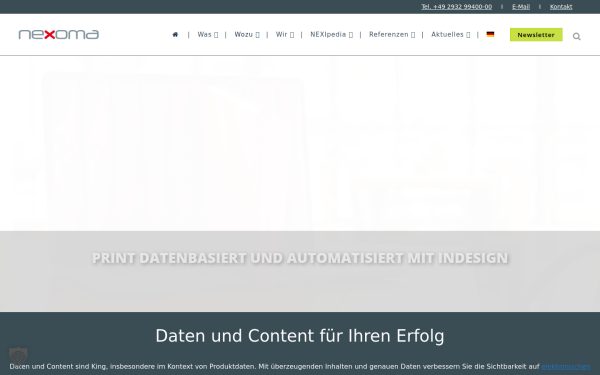Open the Kontakt link

561,7
